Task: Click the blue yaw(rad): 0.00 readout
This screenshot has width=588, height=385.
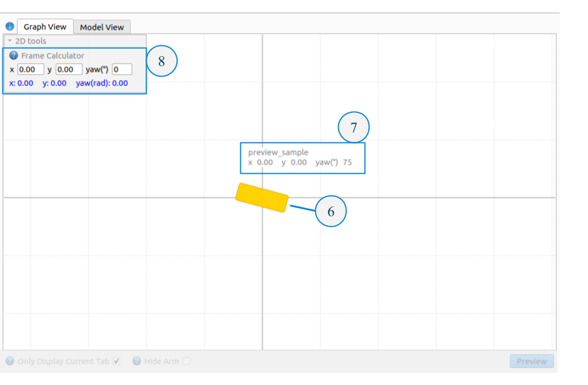Action: click(101, 83)
